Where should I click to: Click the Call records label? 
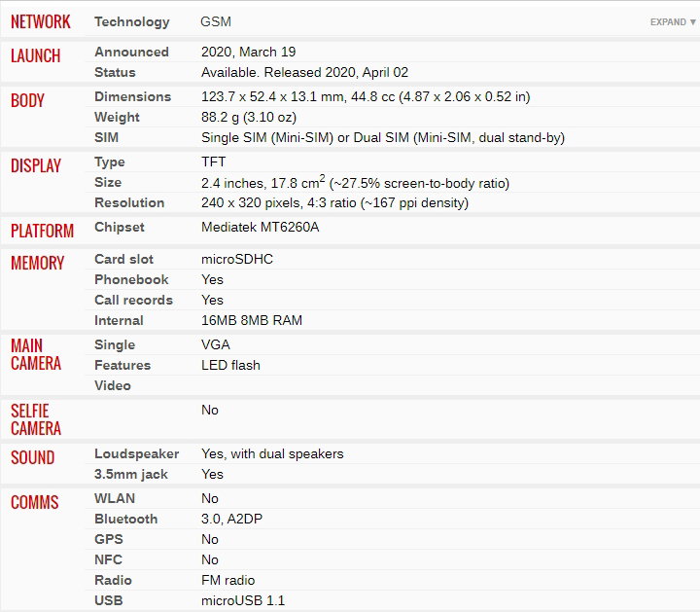[x=133, y=300]
